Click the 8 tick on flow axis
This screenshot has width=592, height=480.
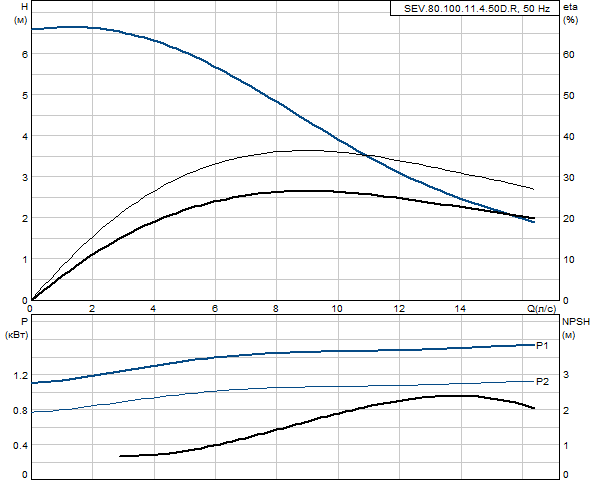point(276,309)
